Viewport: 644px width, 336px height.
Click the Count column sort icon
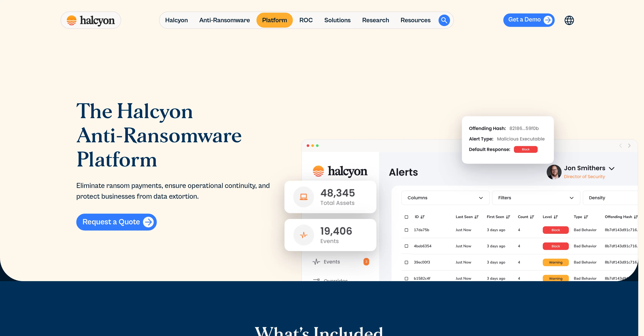tap(532, 217)
